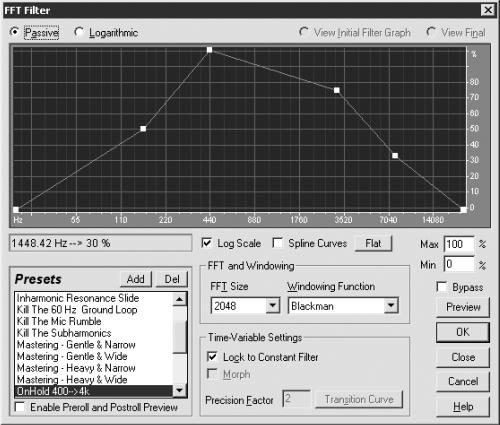Disable the Log Scale checkbox
The width and height of the screenshot is (500, 425).
pyautogui.click(x=207, y=243)
